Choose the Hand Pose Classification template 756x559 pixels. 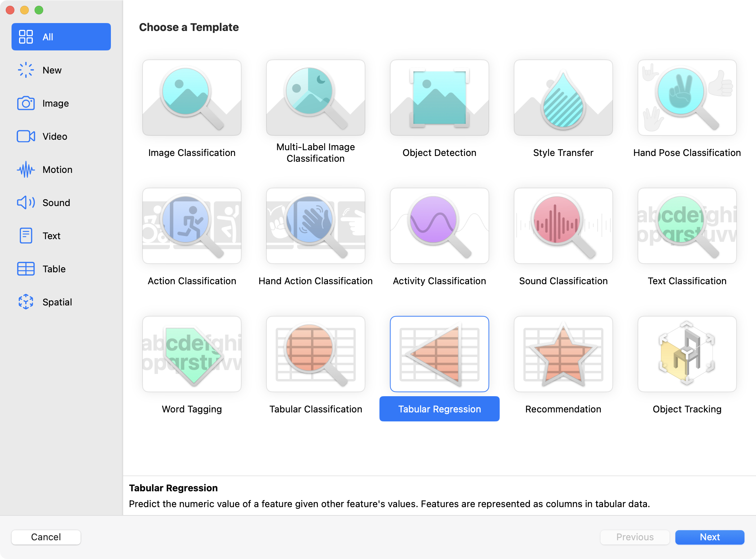click(x=687, y=98)
